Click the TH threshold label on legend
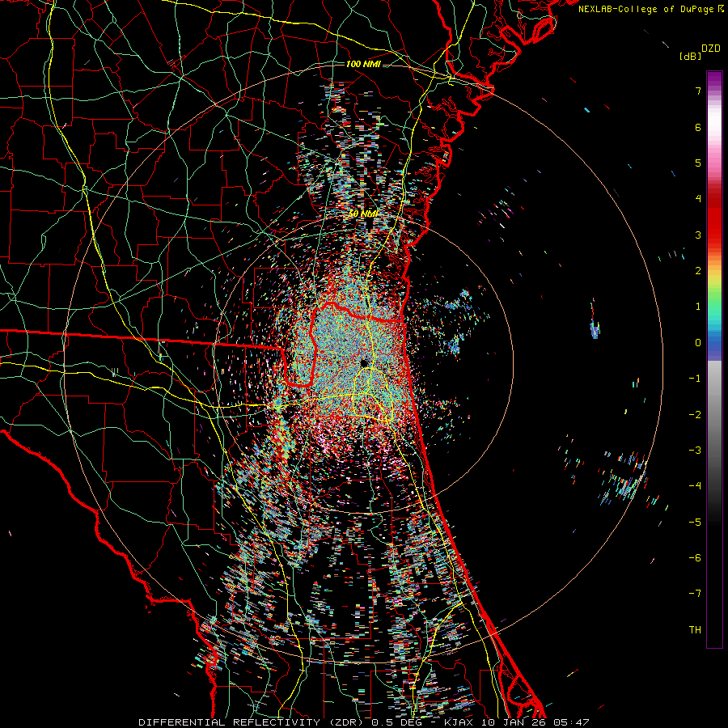This screenshot has height=728, width=728. pyautogui.click(x=695, y=630)
